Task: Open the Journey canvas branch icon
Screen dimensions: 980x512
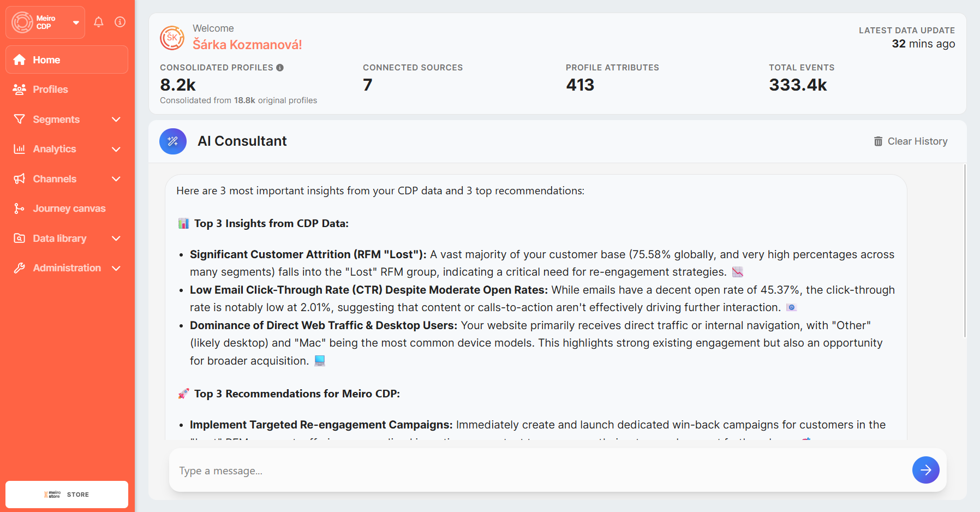Action: [x=19, y=209]
